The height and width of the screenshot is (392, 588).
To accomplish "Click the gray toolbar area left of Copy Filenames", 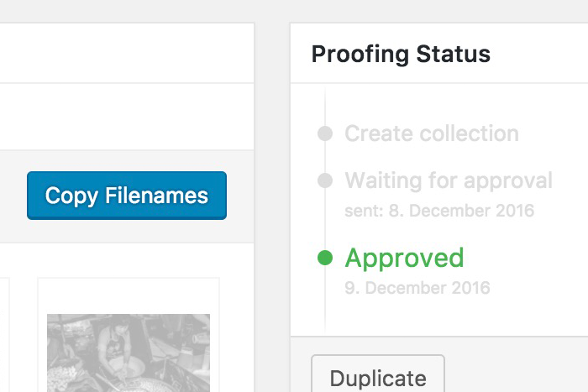I will pyautogui.click(x=13, y=196).
